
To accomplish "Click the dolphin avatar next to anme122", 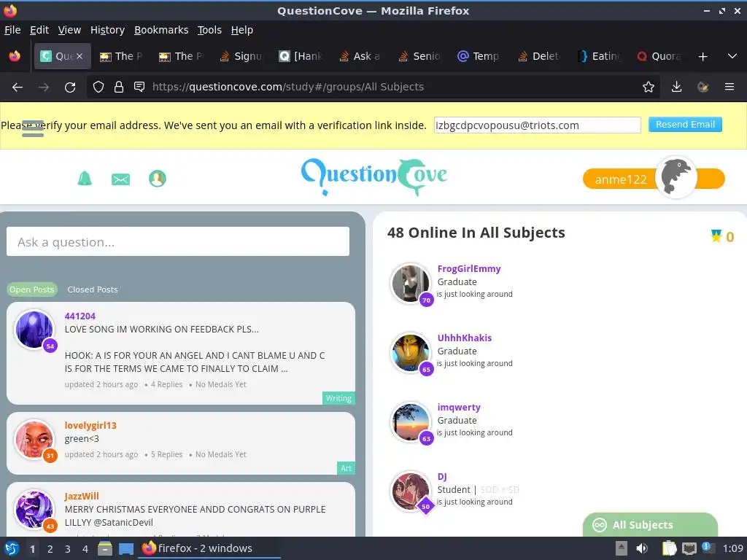I will tap(676, 177).
